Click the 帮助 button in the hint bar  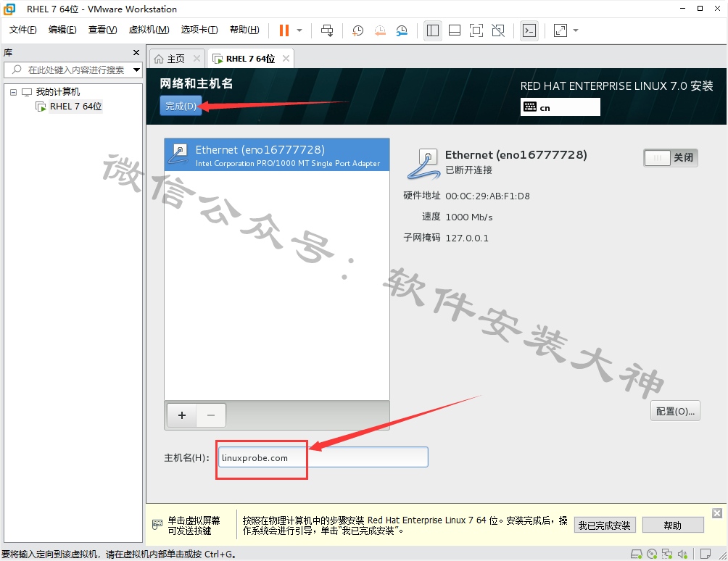673,525
